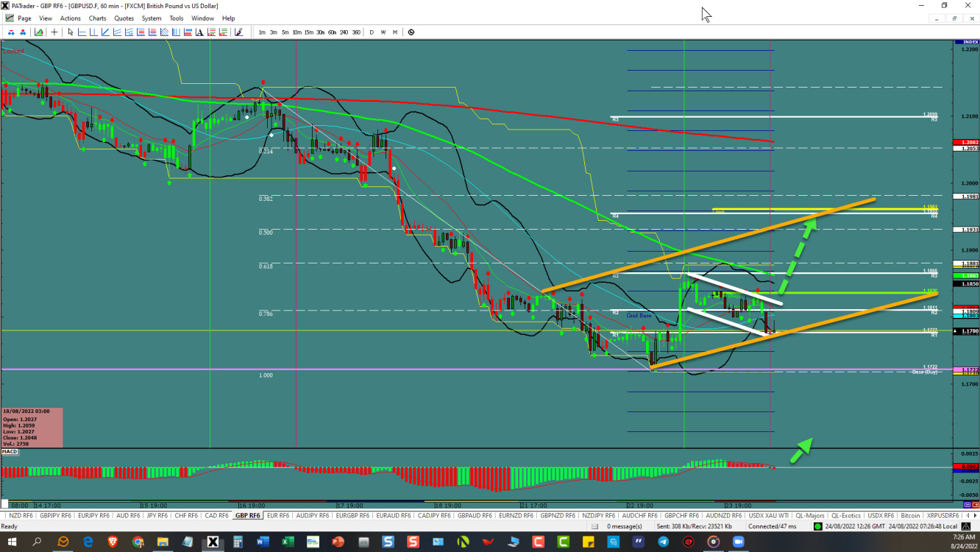Click the MACD indicator label
The height and width of the screenshot is (552, 980).
(10, 451)
